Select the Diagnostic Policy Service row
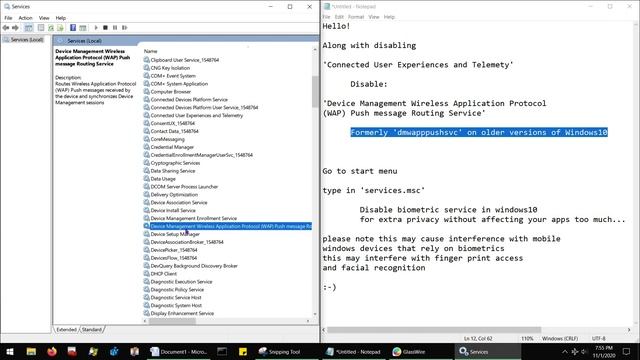The width and height of the screenshot is (640, 360). coord(177,290)
